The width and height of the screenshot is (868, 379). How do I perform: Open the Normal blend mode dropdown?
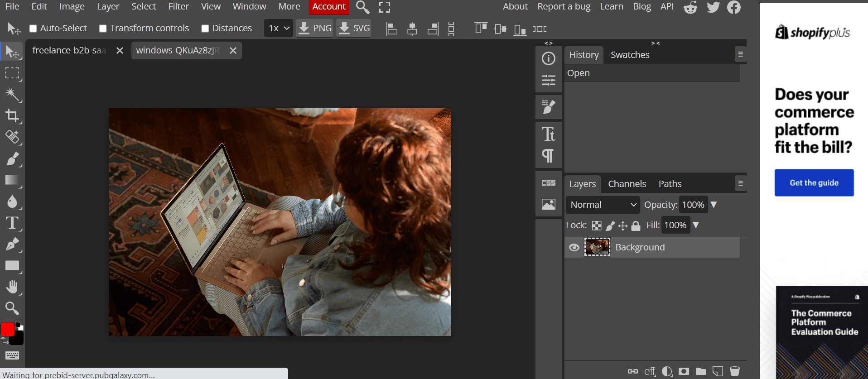coord(603,205)
